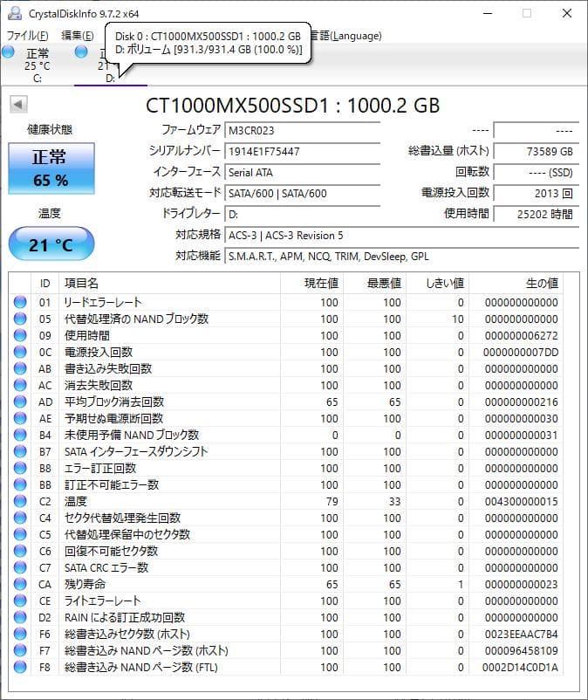Open the 編集(E) menu

[x=77, y=36]
